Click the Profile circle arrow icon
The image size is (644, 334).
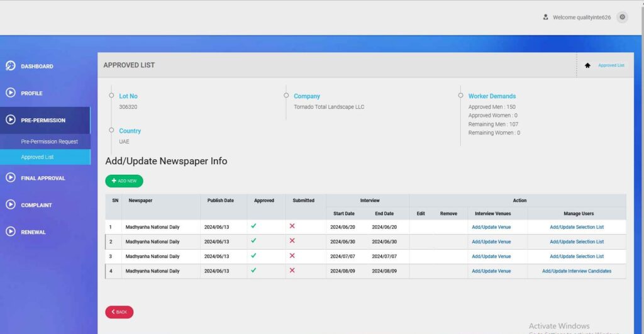click(x=11, y=93)
